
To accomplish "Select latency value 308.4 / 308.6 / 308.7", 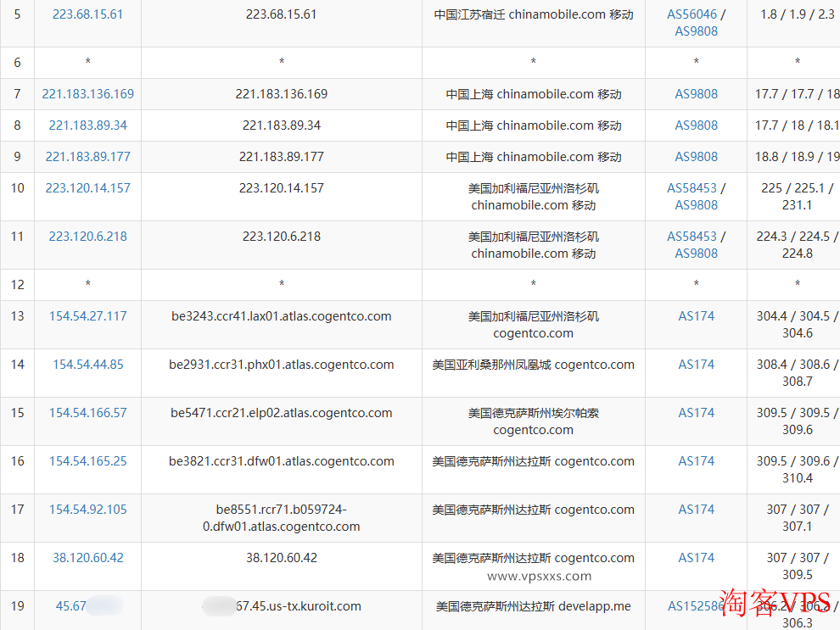I will coord(797,373).
